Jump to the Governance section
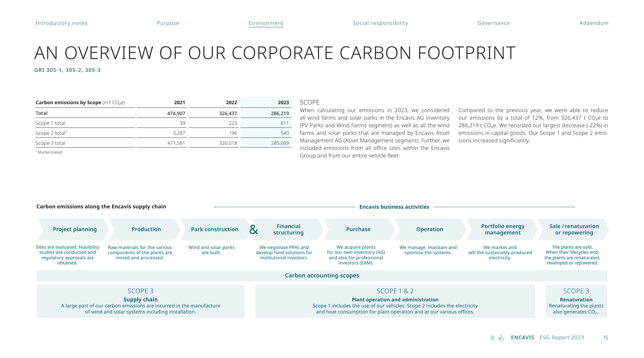 (494, 23)
